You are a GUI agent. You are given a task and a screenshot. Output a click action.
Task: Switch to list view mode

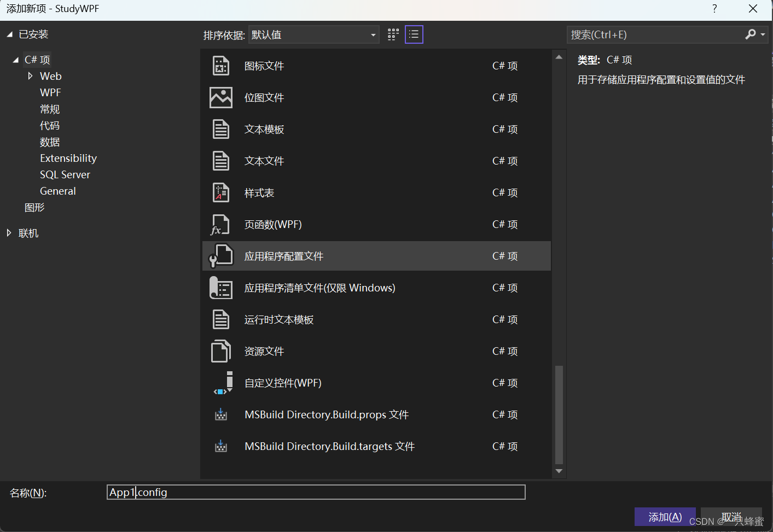pos(414,34)
